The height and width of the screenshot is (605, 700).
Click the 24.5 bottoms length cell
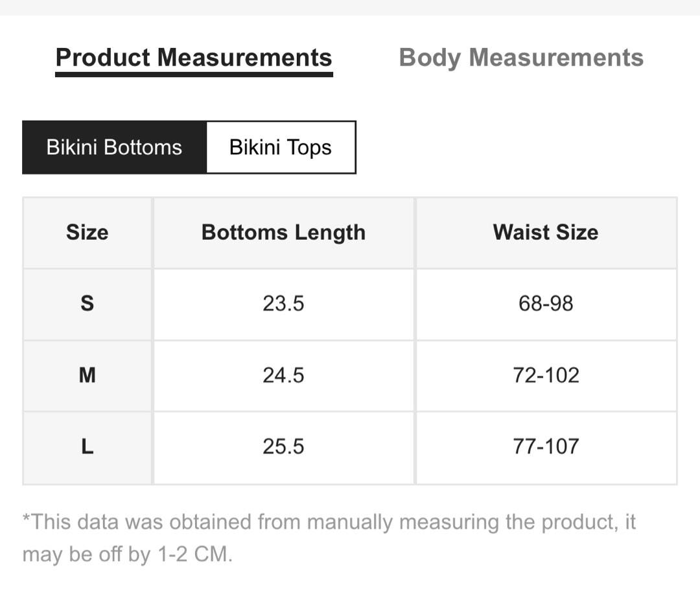pos(283,375)
